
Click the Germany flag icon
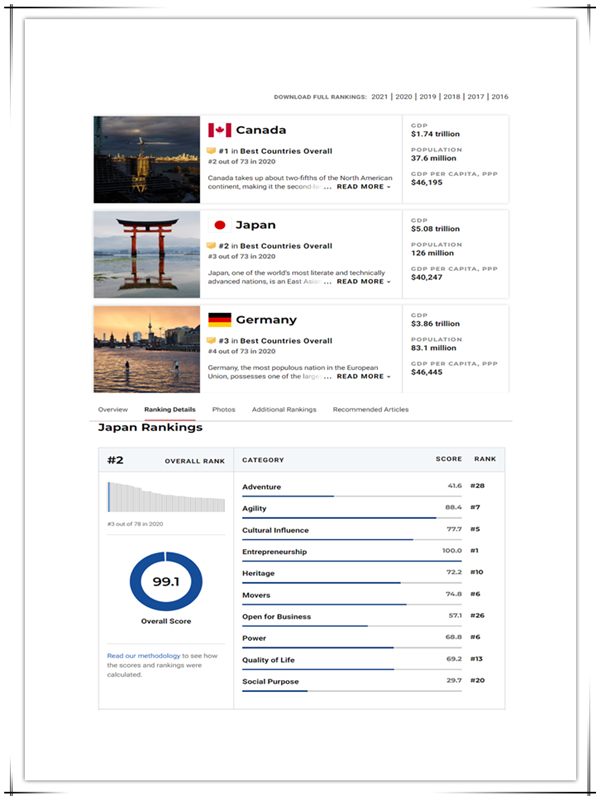coord(219,320)
